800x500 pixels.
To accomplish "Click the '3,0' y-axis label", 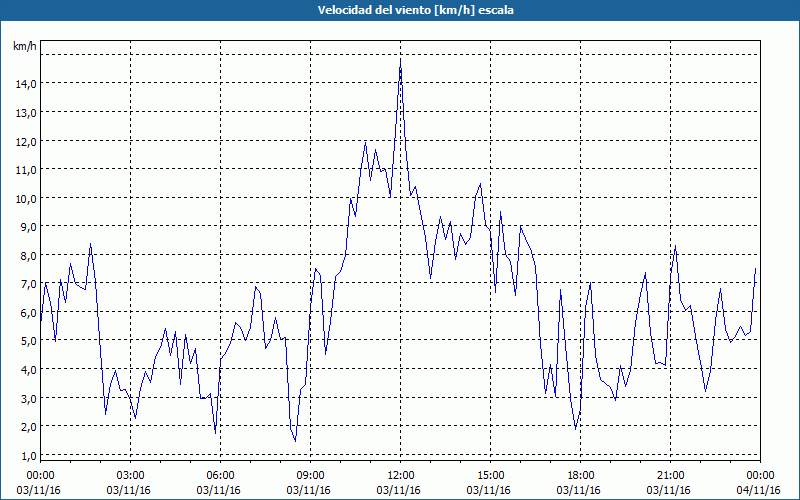I will coord(28,398).
